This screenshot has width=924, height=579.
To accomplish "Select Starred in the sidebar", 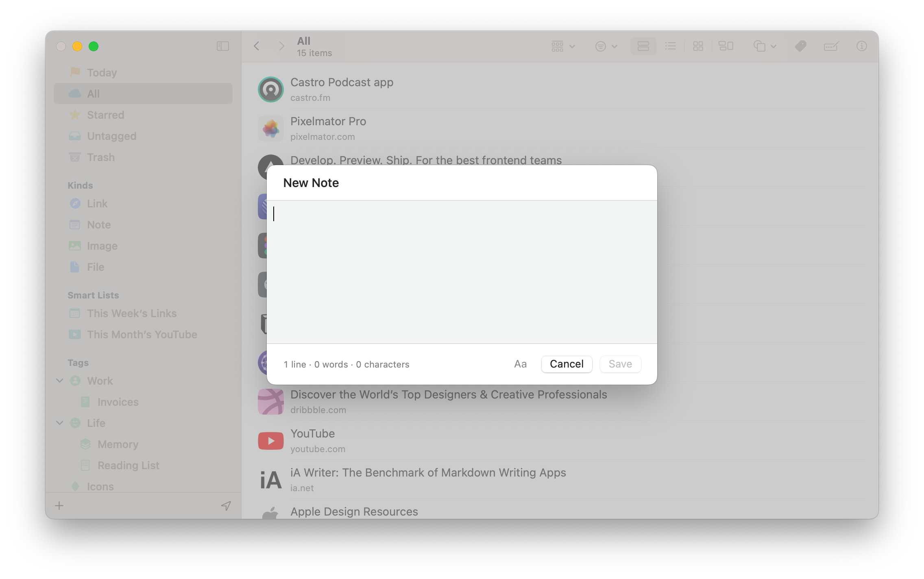I will tap(105, 115).
